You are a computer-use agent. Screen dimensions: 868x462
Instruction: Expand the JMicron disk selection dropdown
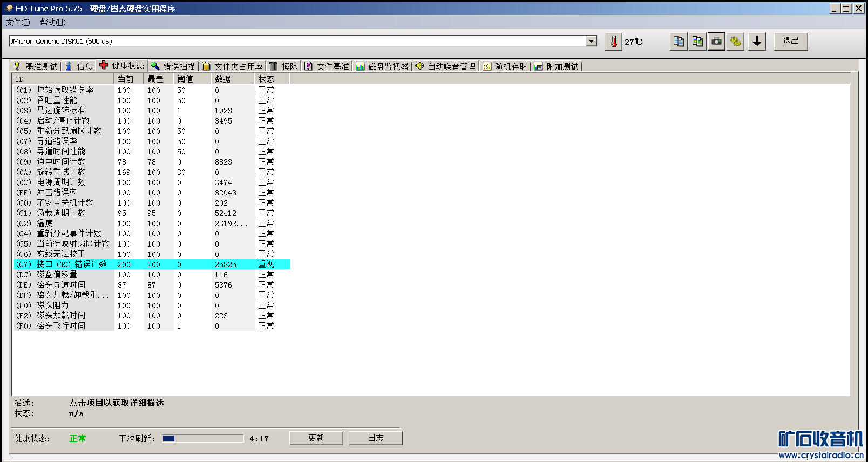(592, 41)
